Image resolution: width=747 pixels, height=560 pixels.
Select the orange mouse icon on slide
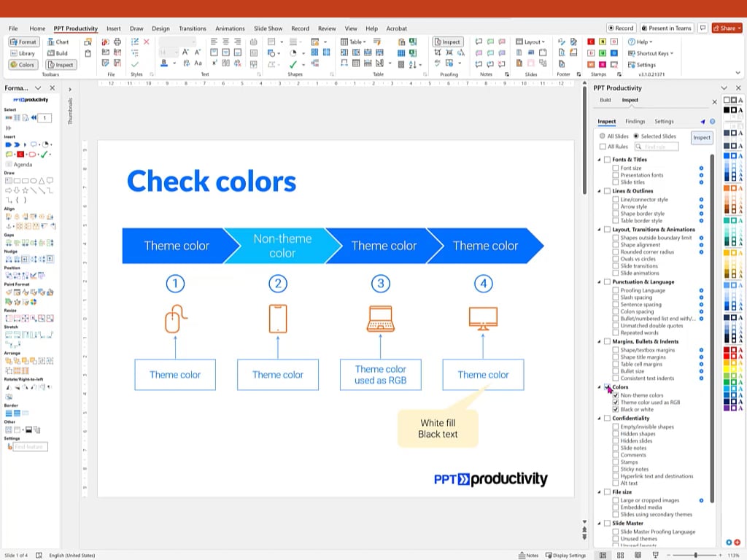point(175,319)
